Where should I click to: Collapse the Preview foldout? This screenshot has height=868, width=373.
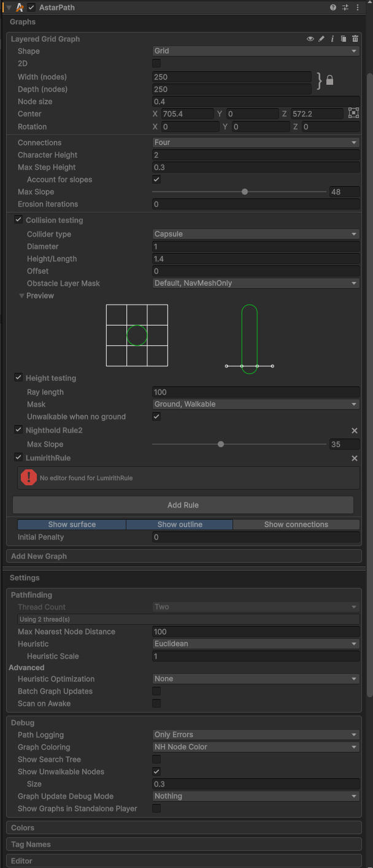click(x=22, y=295)
